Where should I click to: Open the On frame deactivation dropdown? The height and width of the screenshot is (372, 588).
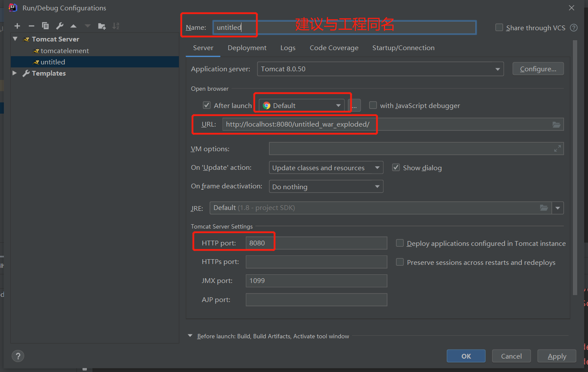click(x=326, y=187)
